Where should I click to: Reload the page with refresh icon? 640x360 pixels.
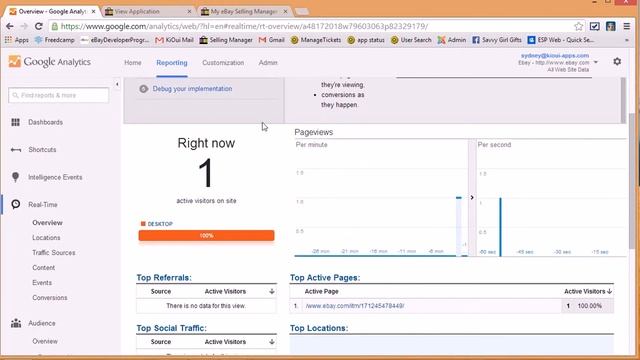pos(39,26)
